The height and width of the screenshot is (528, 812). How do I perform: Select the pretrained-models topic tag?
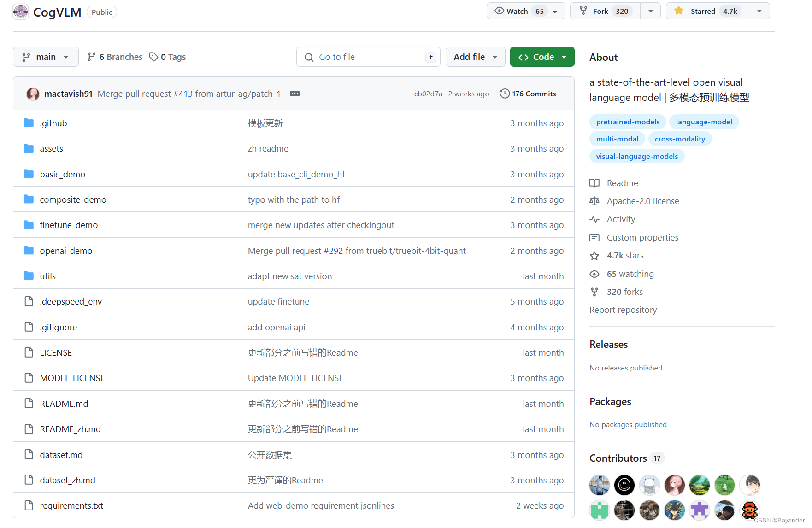click(628, 122)
